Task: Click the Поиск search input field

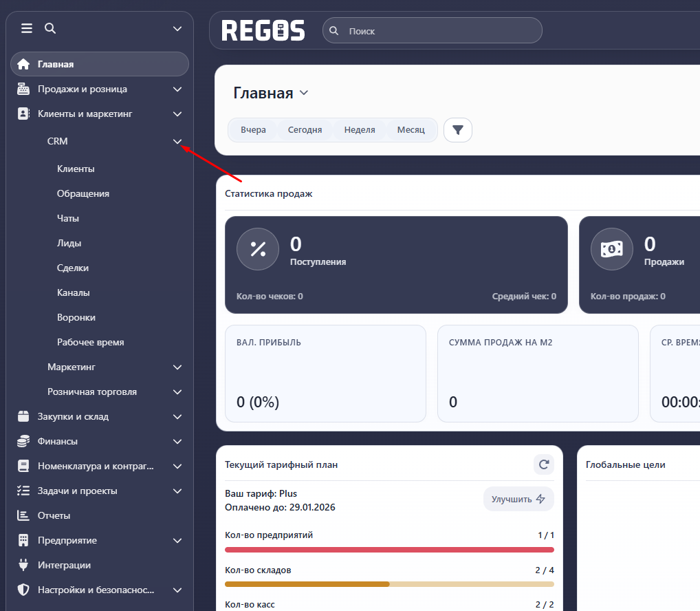Action: (x=440, y=31)
